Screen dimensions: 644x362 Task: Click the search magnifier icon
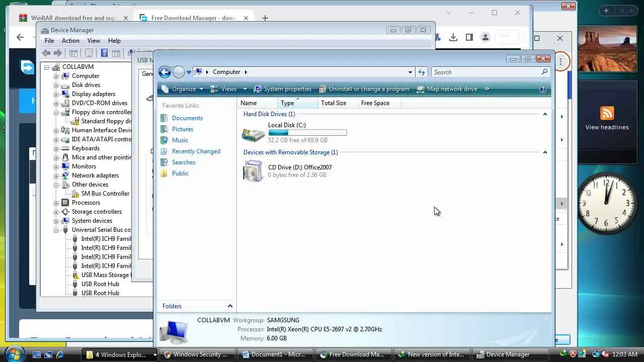(544, 72)
